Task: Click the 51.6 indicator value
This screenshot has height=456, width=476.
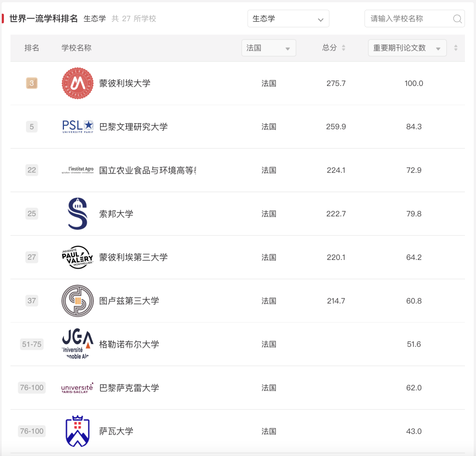Action: click(414, 344)
